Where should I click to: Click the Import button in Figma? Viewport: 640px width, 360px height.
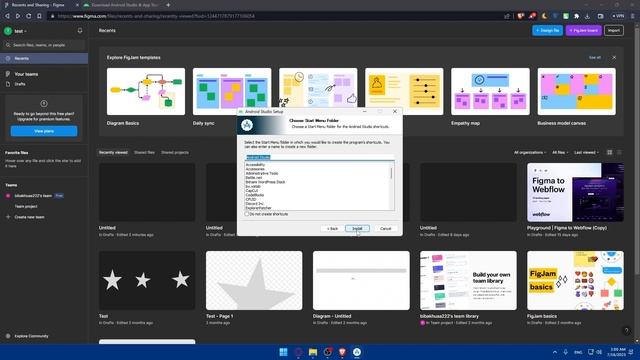click(x=613, y=30)
